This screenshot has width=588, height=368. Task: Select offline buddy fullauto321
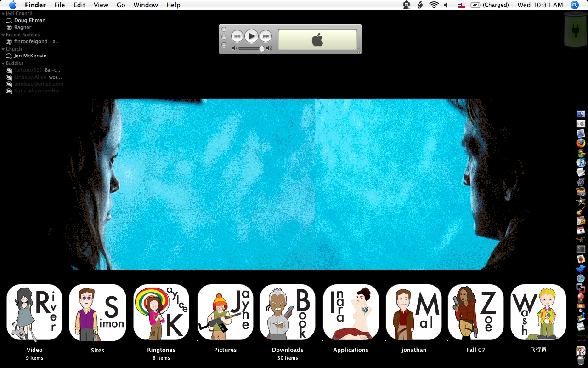pos(28,70)
